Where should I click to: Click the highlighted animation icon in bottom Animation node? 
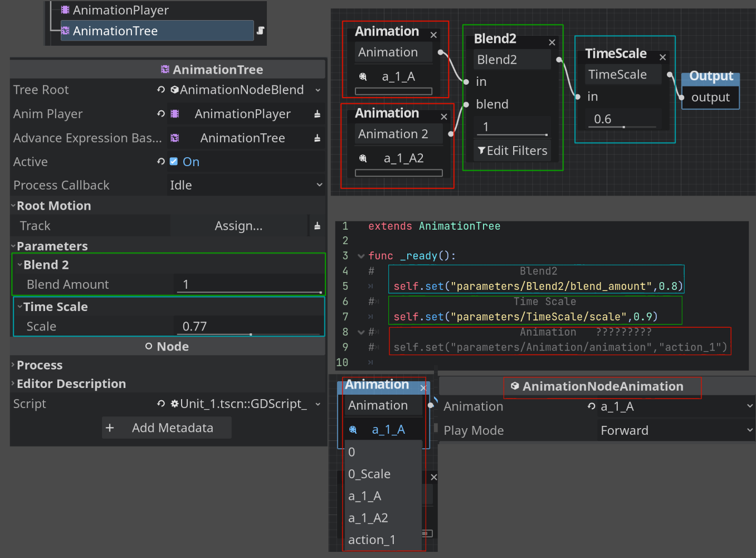[x=353, y=430]
